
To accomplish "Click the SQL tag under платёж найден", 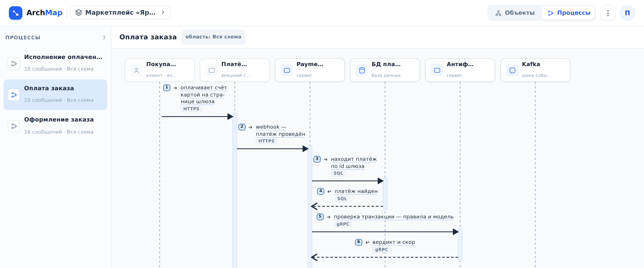I will pyautogui.click(x=342, y=199).
